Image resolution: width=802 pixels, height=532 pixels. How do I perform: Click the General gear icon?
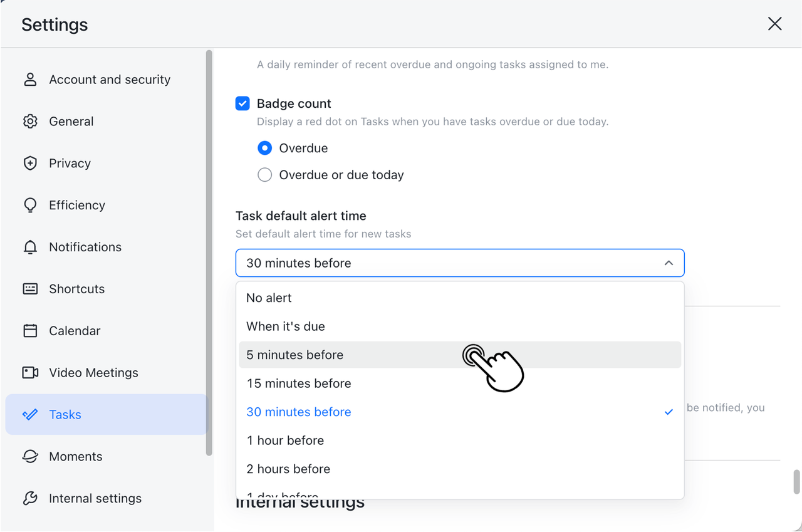tap(30, 122)
